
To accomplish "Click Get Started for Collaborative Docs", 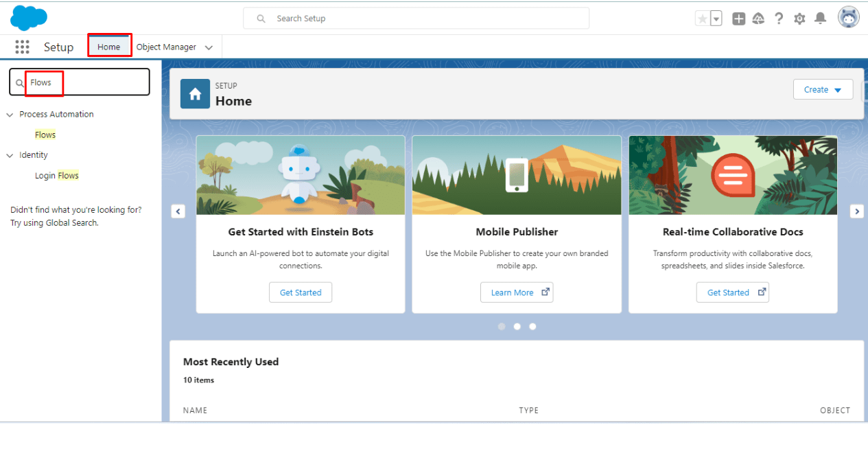I will 733,292.
